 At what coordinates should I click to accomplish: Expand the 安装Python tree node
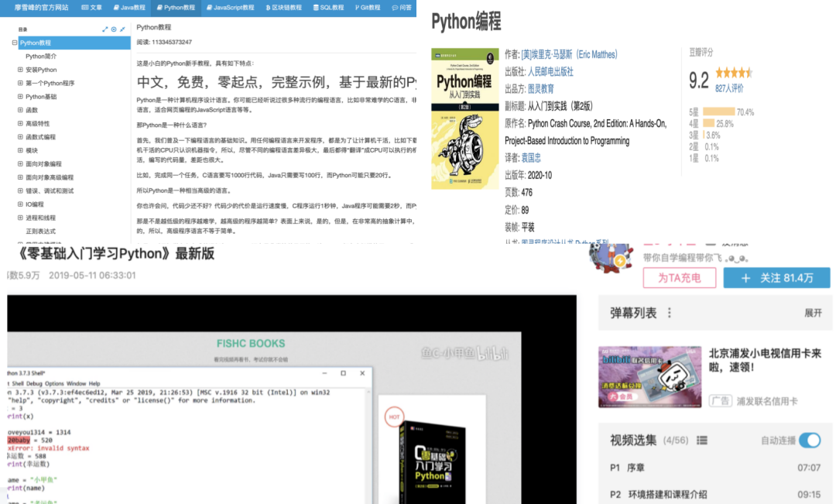coord(20,70)
